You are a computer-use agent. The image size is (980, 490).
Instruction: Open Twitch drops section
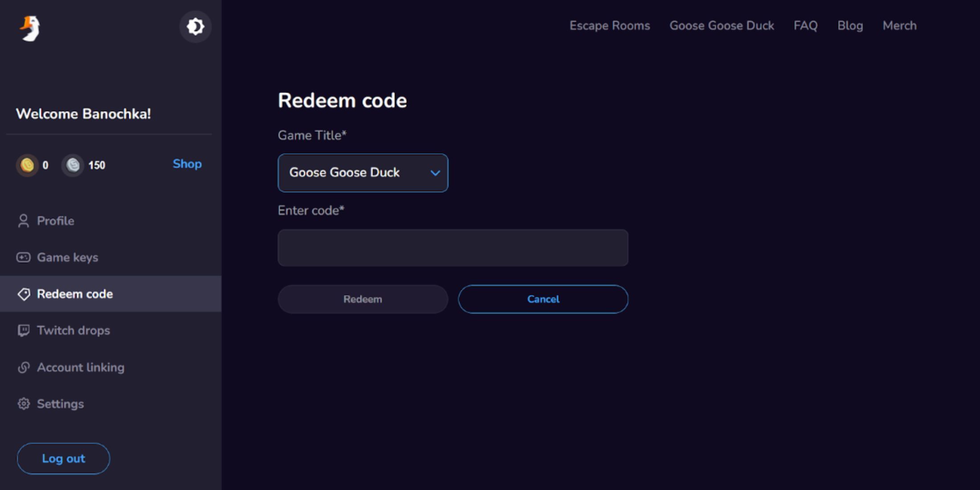(73, 331)
